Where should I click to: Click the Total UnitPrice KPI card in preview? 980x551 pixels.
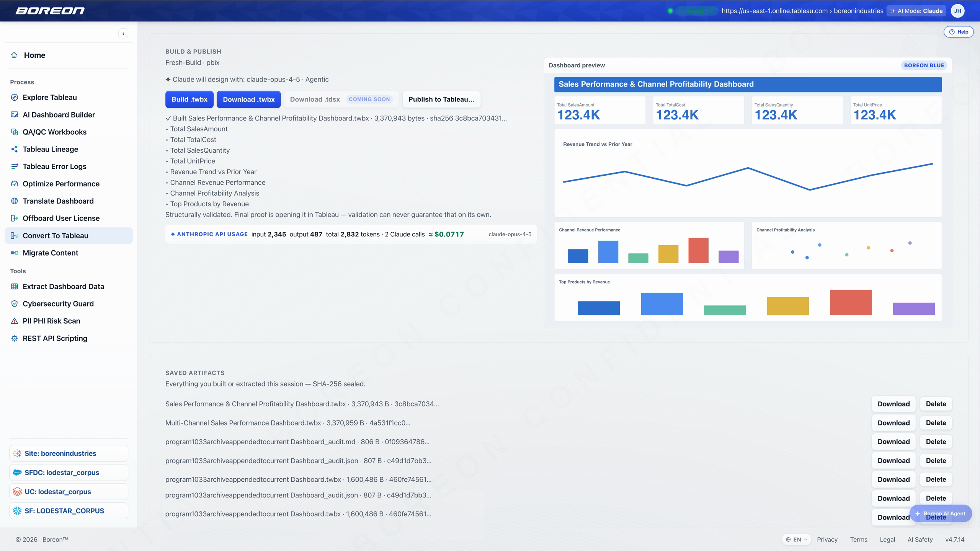[x=896, y=110]
